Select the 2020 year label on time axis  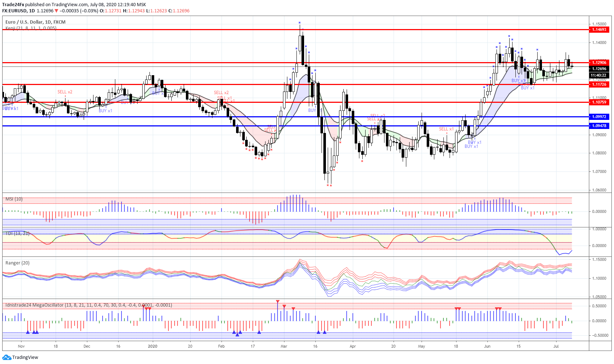pos(152,346)
